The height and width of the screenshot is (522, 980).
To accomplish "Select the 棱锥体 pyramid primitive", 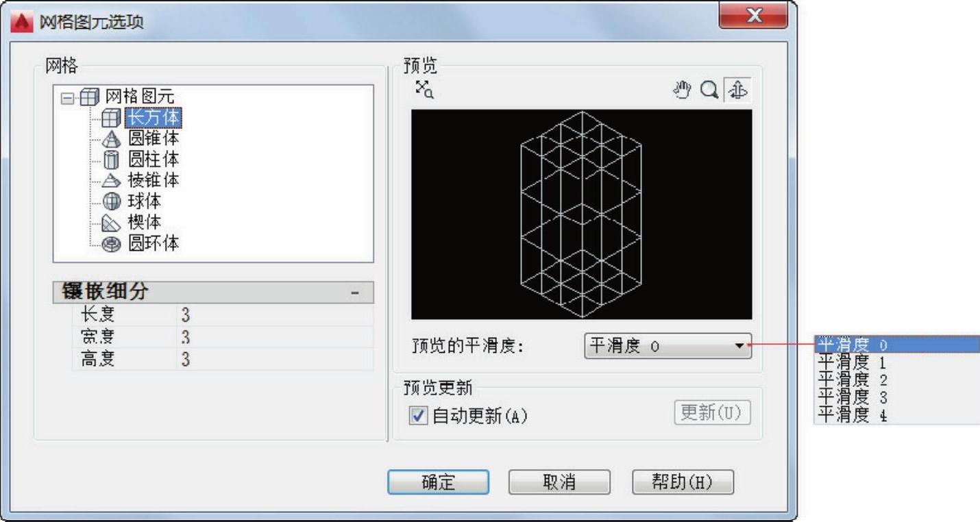I will click(x=154, y=181).
